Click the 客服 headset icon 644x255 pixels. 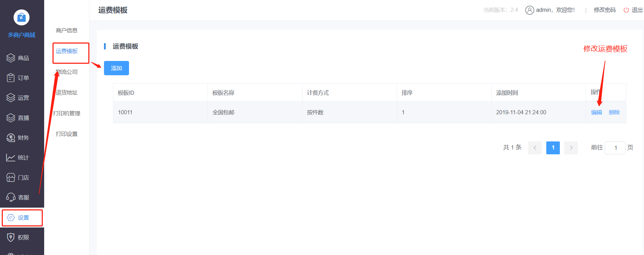[11, 197]
